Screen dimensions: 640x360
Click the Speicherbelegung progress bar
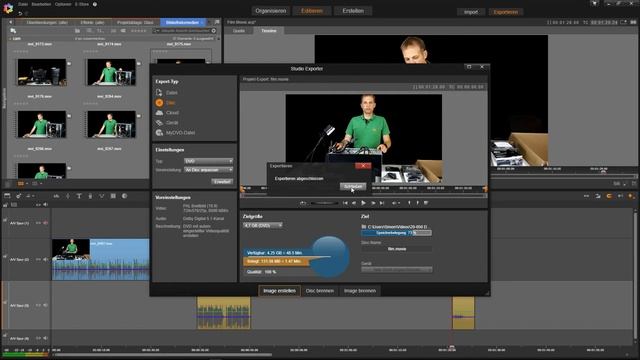396,233
